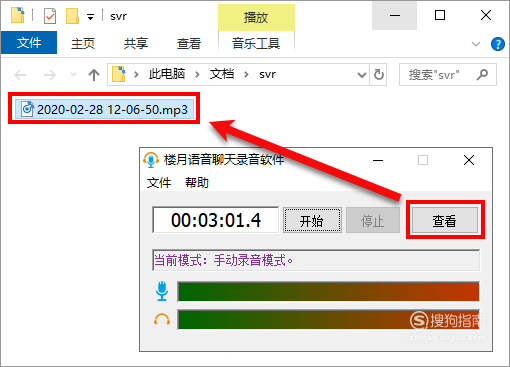Screen dimensions: 510x367
Task: Open the address bar history dropdown
Action: pyautogui.click(x=362, y=75)
